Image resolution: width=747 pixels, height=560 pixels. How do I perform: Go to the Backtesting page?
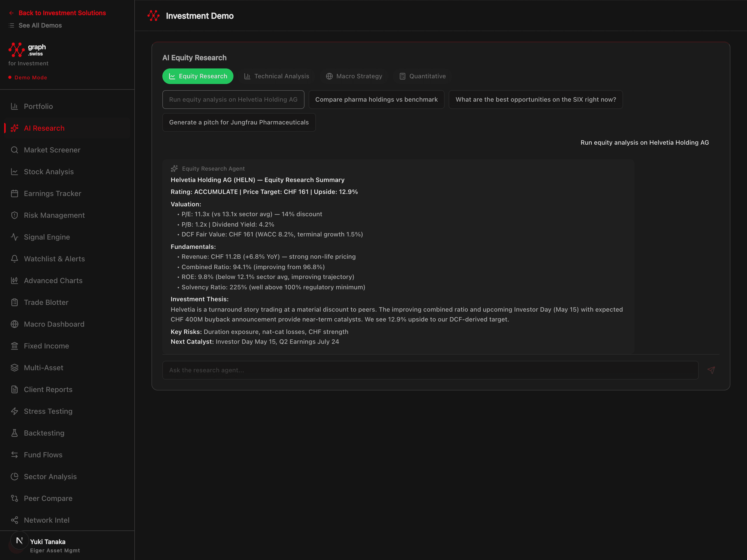(67, 433)
